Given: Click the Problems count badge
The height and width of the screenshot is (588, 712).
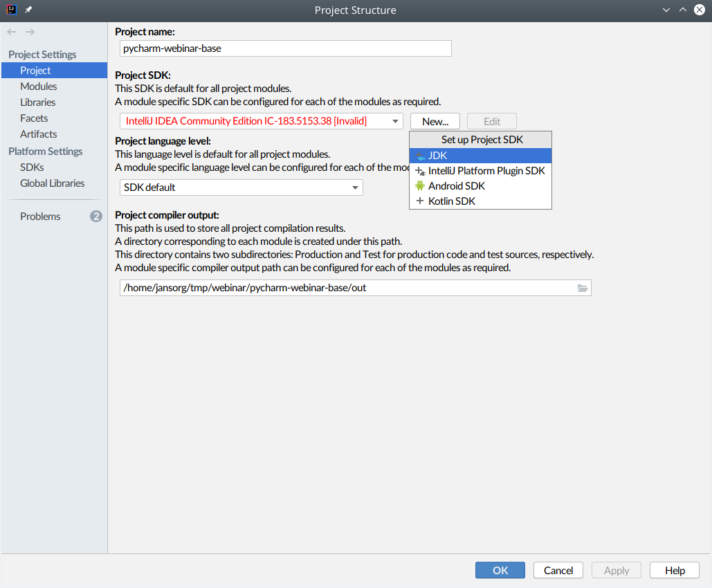Looking at the screenshot, I should click(x=95, y=216).
